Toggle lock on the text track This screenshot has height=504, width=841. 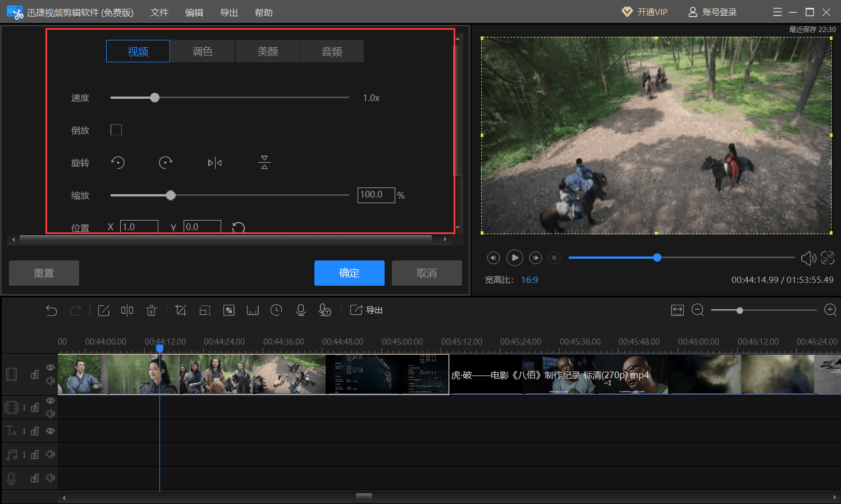(x=35, y=431)
